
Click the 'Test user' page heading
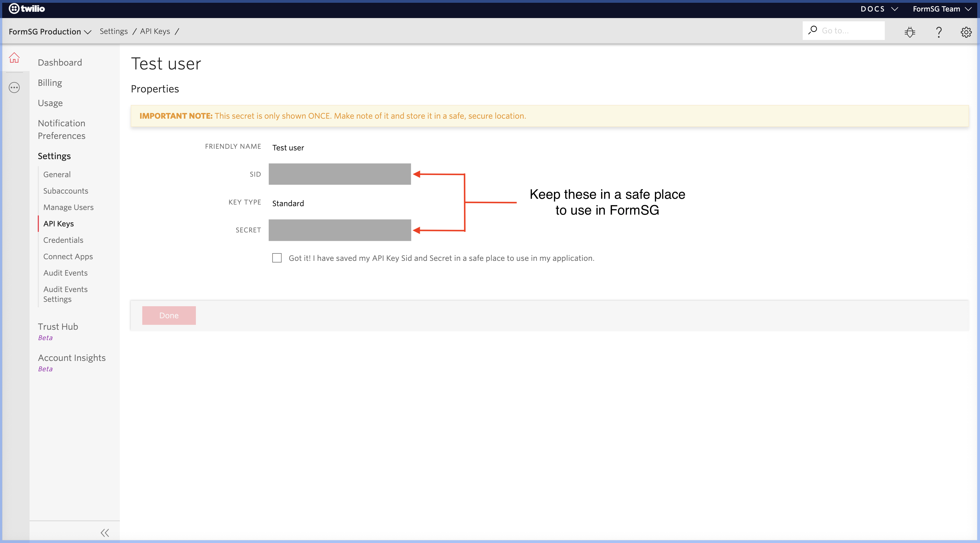pyautogui.click(x=166, y=63)
